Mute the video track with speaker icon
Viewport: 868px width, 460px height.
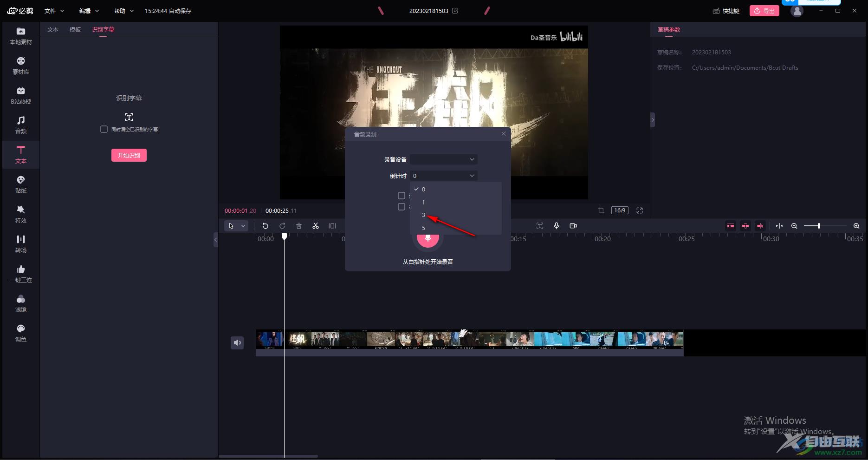[237, 343]
